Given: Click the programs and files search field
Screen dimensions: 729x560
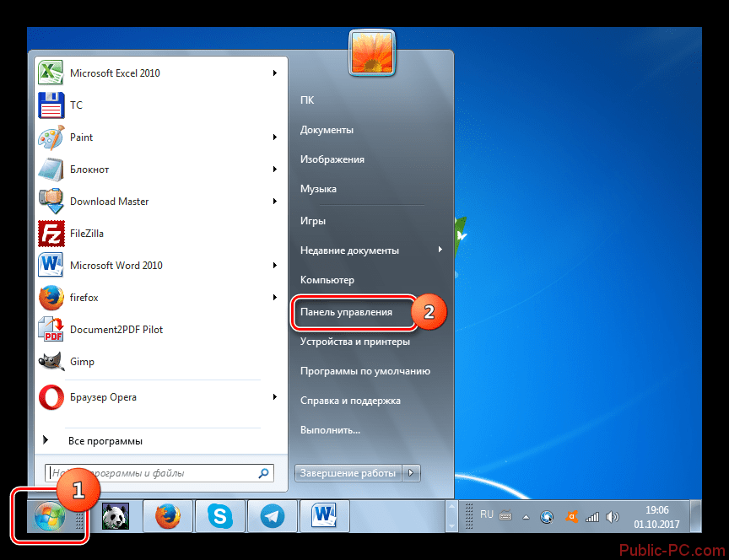Looking at the screenshot, I should tap(152, 473).
